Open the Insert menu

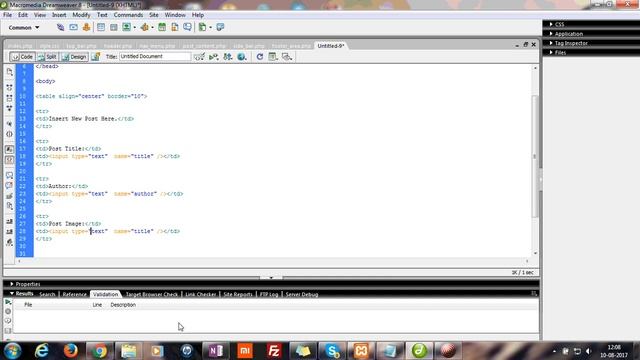pos(59,15)
